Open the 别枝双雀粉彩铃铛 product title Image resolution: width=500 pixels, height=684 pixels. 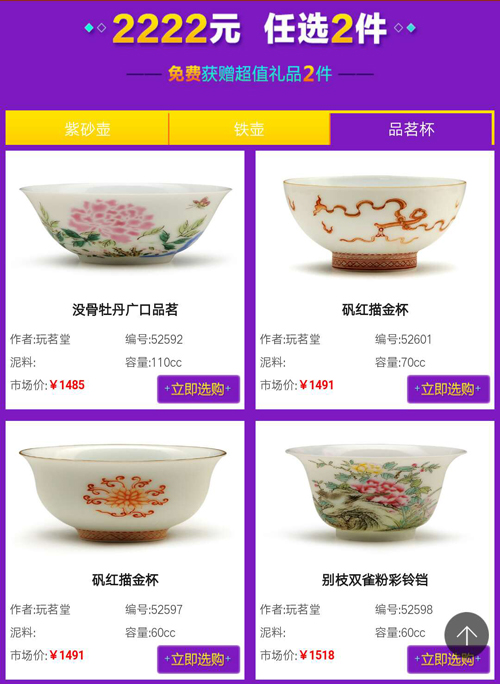point(375,580)
